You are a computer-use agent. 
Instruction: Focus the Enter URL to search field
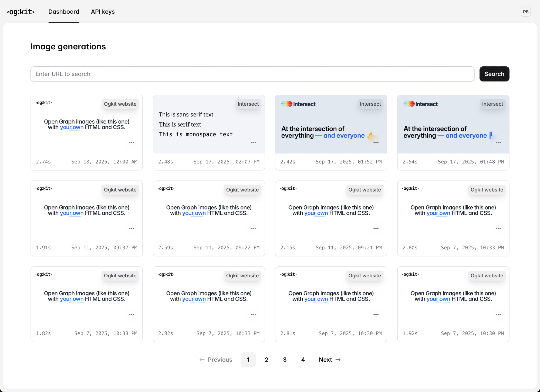tap(252, 74)
